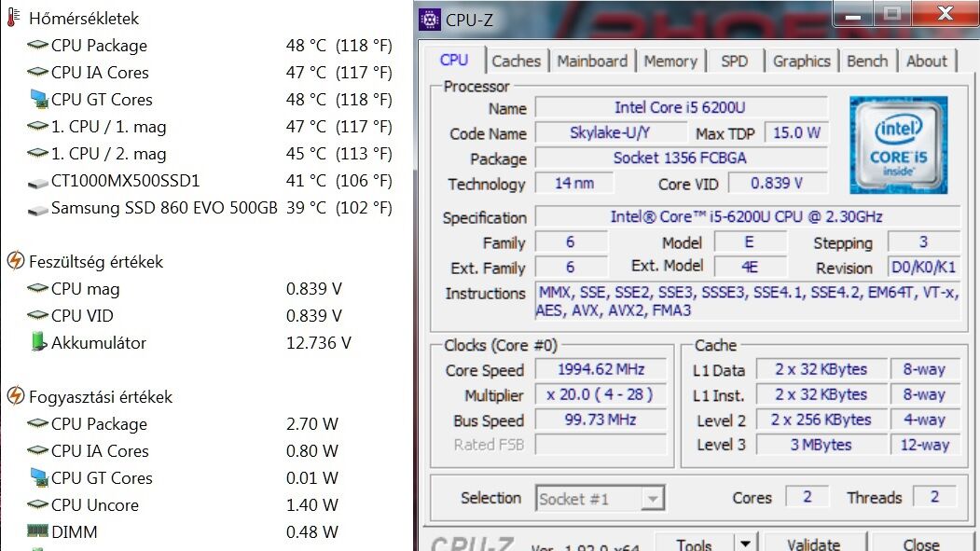980x551 pixels.
Task: Open the About tab
Action: click(926, 62)
